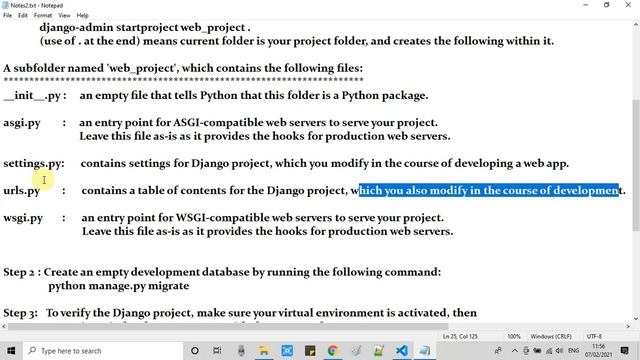Click the 'settings.py:' file name text
This screenshot has height=360, width=640.
[34, 164]
